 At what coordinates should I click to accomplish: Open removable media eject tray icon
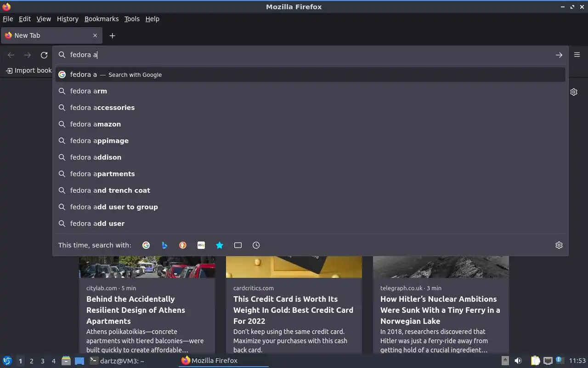[505, 361]
